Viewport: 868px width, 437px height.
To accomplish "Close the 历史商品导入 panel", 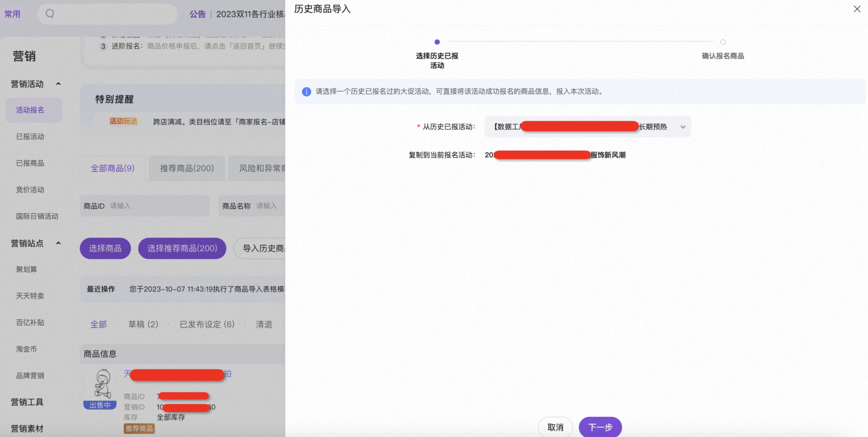I will 857,9.
